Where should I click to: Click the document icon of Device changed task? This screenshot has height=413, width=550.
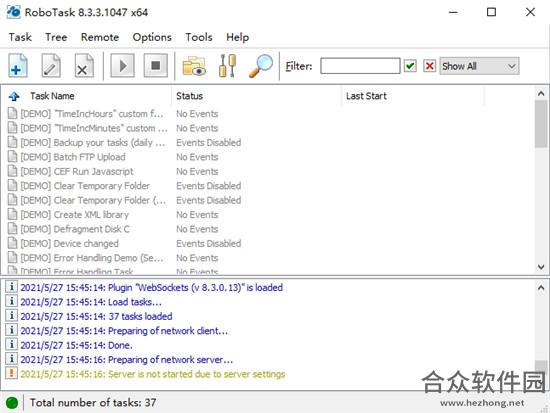[12, 243]
